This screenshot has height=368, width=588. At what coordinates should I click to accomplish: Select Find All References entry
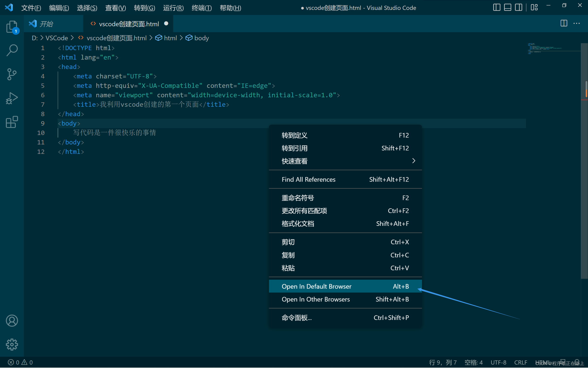click(345, 179)
